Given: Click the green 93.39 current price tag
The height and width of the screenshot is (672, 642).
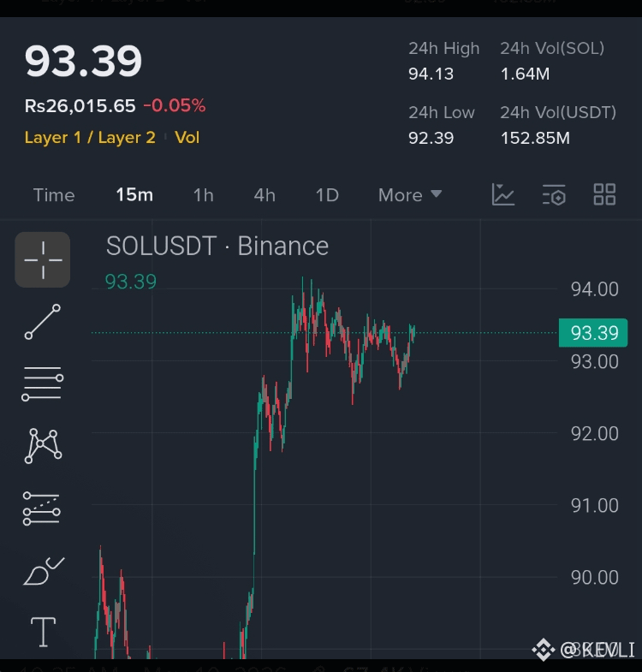Looking at the screenshot, I should (593, 333).
